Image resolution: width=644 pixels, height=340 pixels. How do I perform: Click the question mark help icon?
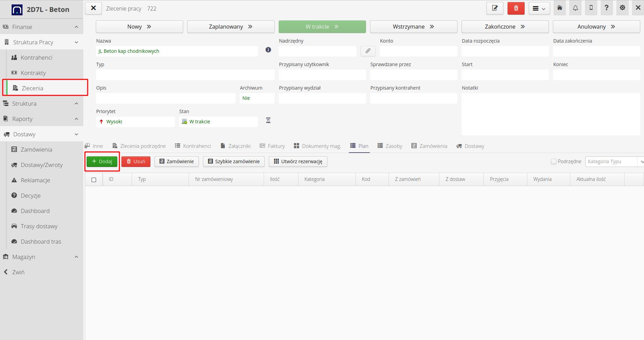pos(606,8)
